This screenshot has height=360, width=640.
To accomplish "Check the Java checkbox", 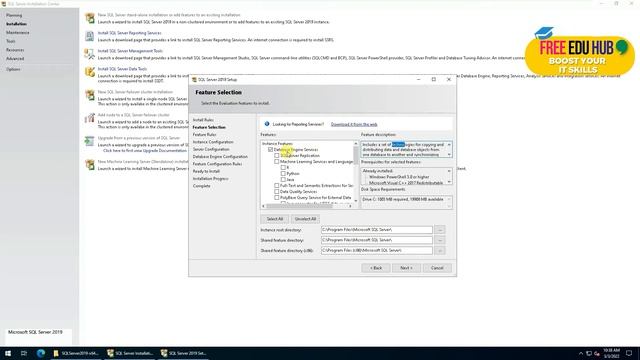I will click(x=283, y=180).
